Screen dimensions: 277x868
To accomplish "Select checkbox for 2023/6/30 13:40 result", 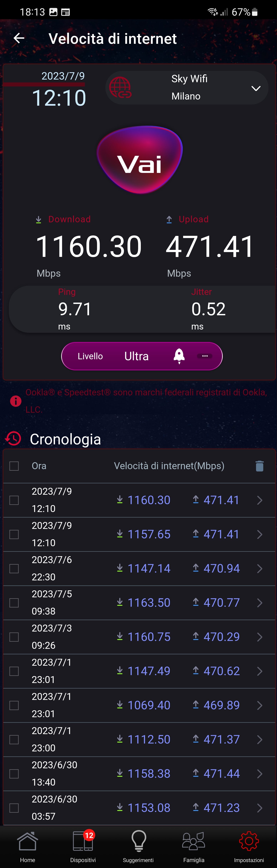I will pos(14,774).
